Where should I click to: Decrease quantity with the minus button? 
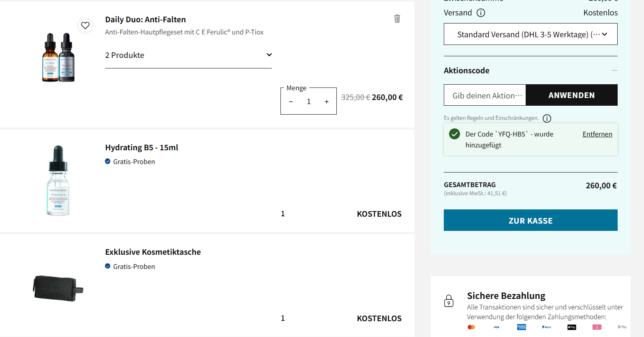[291, 102]
